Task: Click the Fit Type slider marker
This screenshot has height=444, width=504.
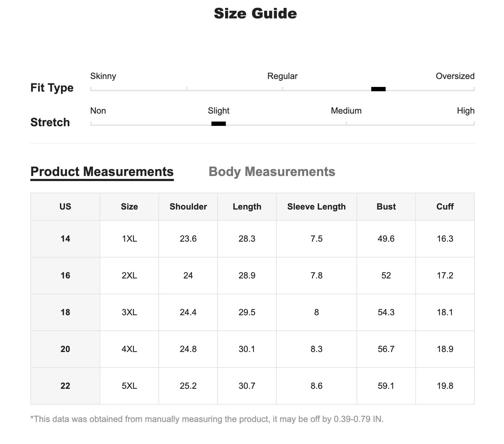Action: pos(378,89)
